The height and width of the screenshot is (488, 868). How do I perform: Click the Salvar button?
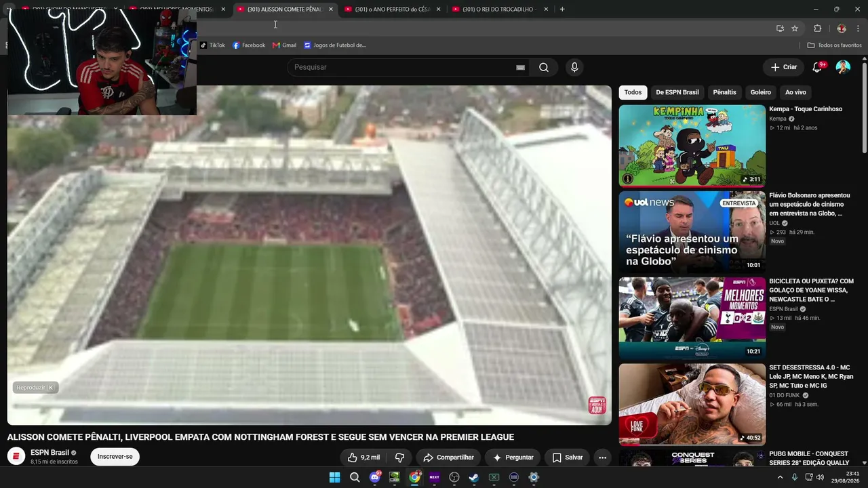[568, 457]
